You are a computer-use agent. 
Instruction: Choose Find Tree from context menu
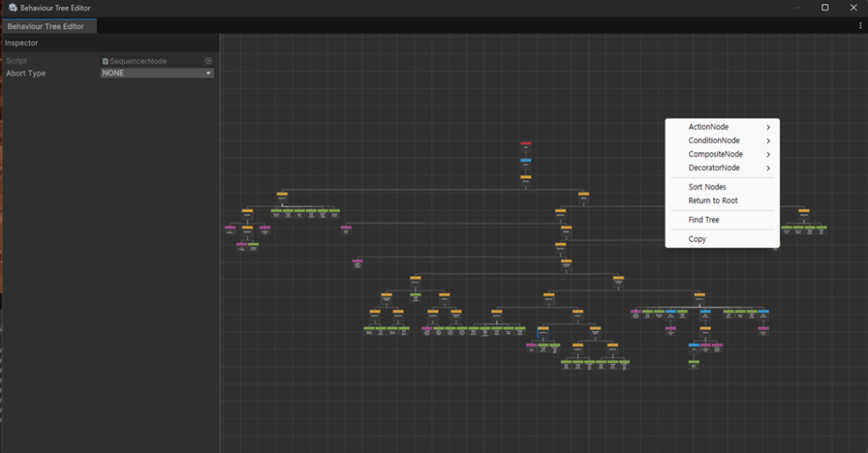[x=704, y=220]
